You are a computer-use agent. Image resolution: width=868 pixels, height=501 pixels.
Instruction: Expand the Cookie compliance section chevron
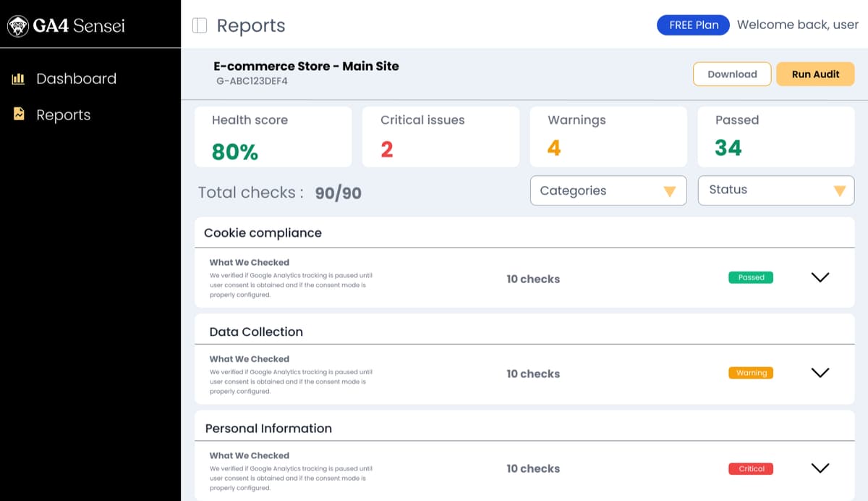[x=820, y=277]
